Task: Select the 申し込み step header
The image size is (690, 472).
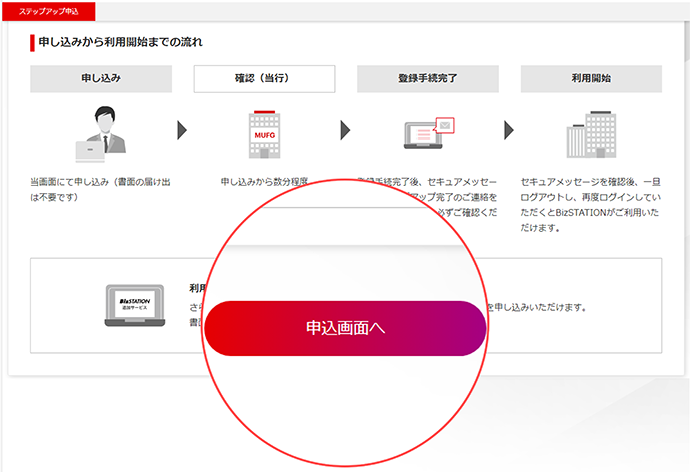Action: (x=100, y=79)
